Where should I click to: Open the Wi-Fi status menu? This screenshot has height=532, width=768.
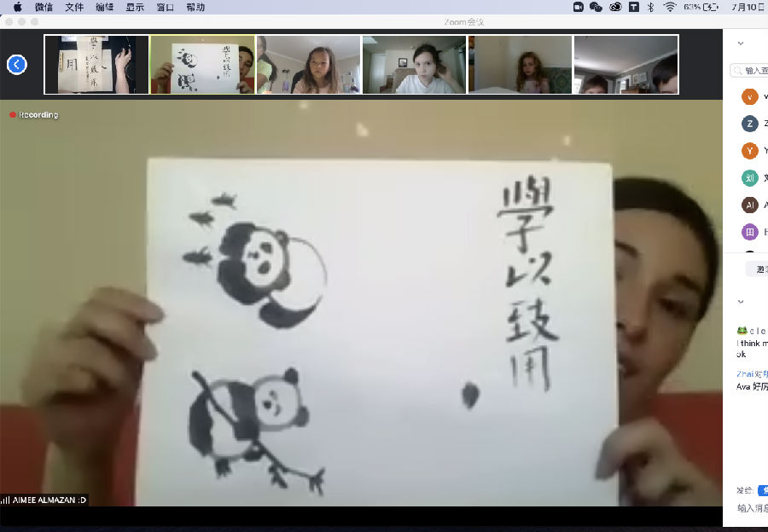pos(670,7)
